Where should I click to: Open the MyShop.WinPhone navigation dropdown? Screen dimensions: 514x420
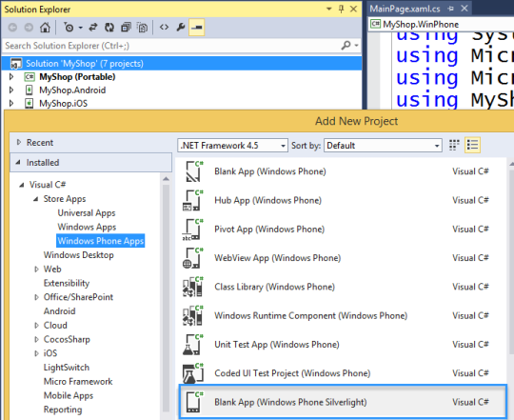441,24
